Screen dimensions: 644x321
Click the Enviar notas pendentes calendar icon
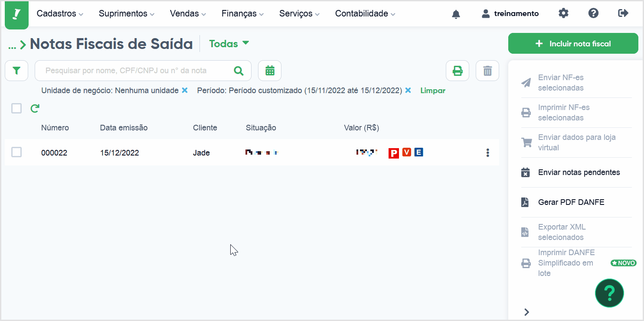click(525, 172)
